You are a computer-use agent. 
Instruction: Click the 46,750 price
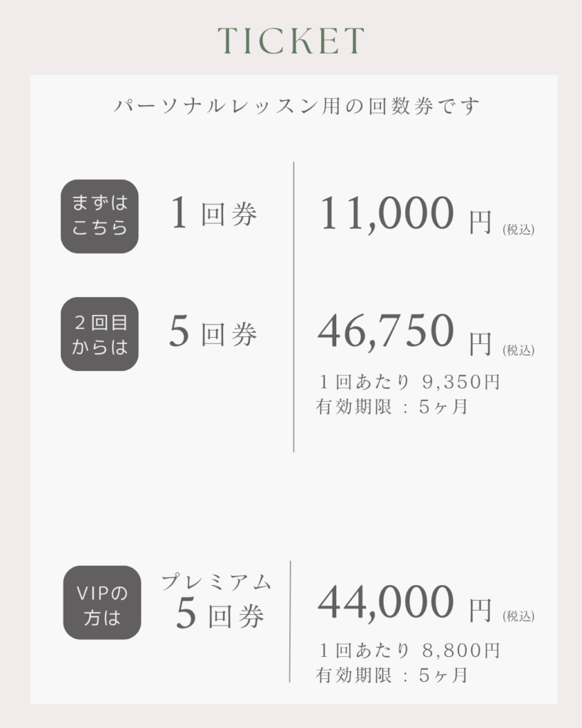coord(386,331)
